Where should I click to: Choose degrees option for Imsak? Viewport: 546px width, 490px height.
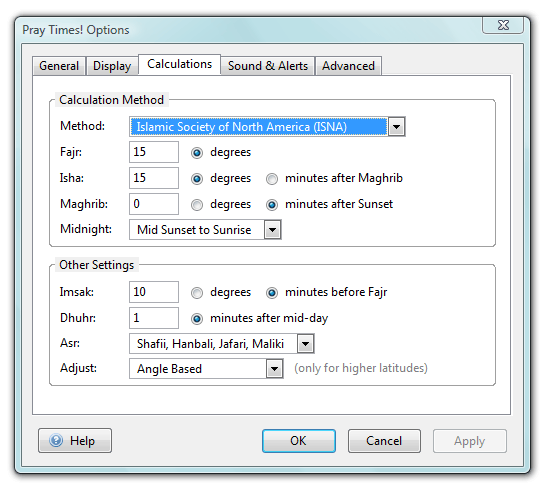pyautogui.click(x=197, y=293)
